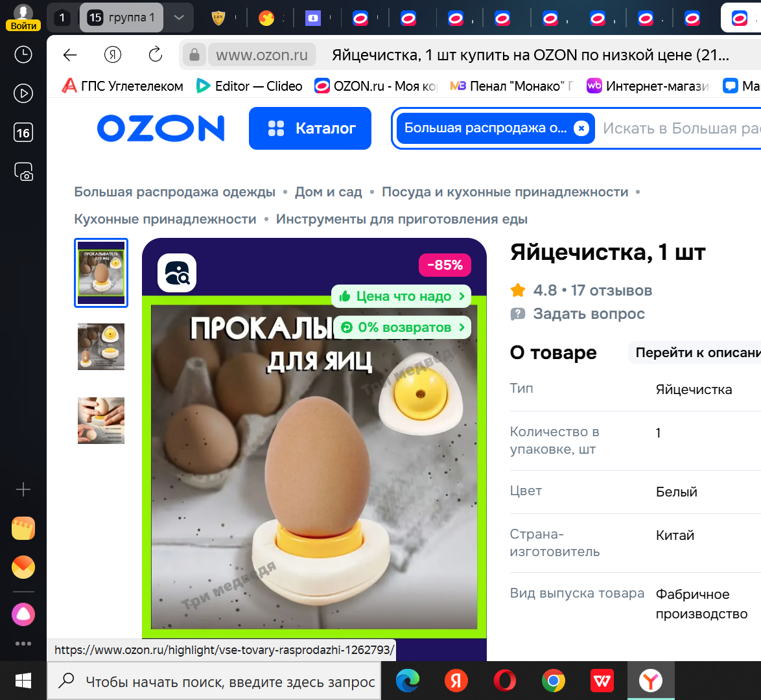Expand the '0% возвратов' badge

coord(401,327)
